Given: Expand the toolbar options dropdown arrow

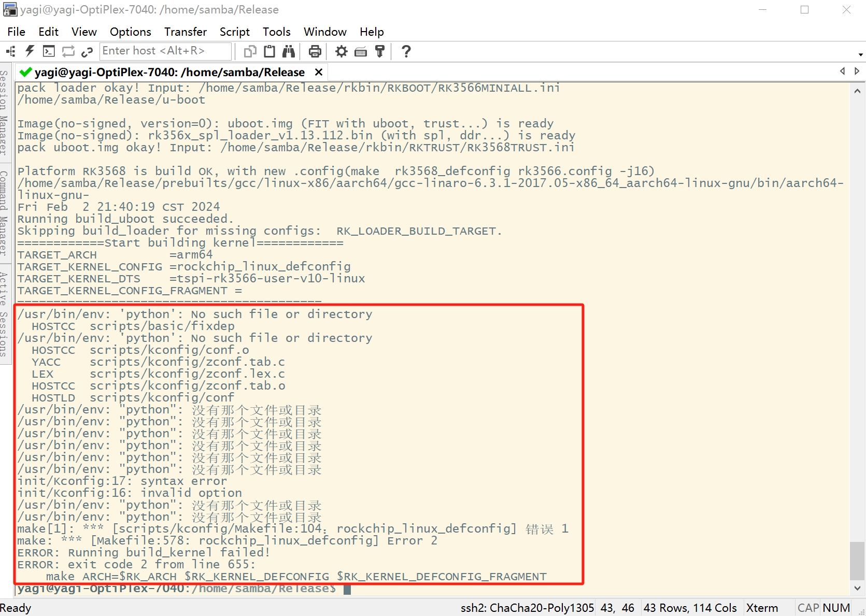Looking at the screenshot, I should pyautogui.click(x=860, y=54).
